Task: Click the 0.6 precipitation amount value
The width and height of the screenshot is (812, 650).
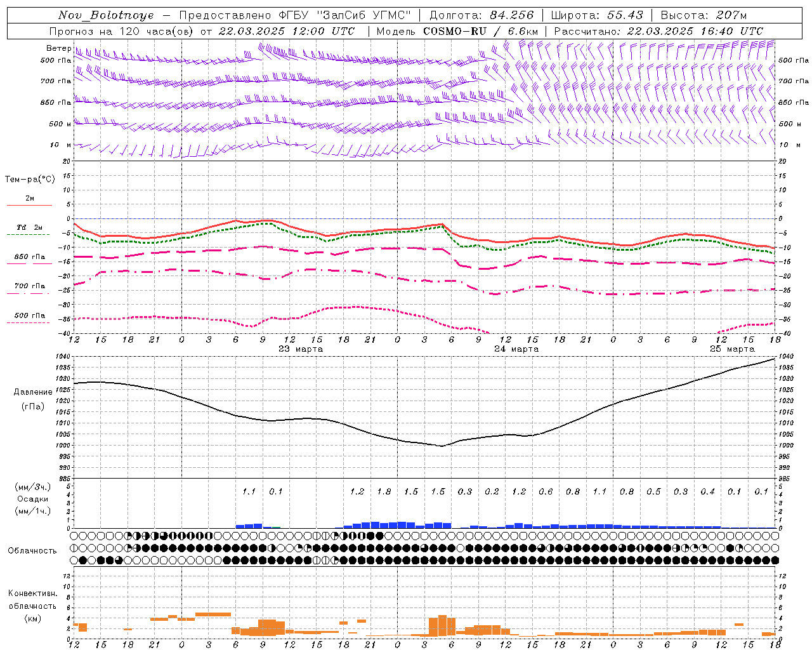Action: tap(546, 491)
